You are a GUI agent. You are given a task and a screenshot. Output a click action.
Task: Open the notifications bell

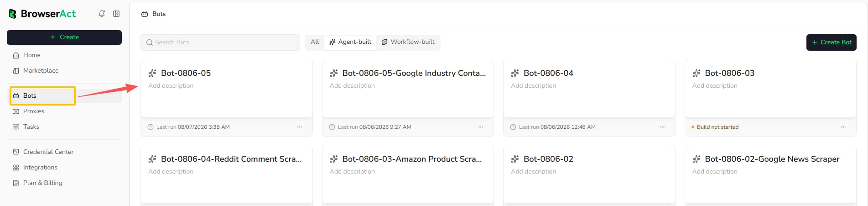tap(102, 14)
